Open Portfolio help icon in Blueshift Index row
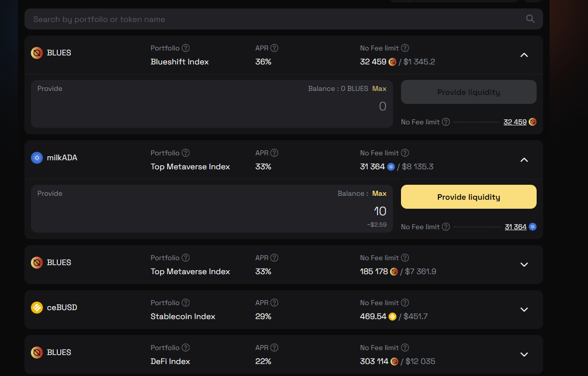This screenshot has width=588, height=376. (x=186, y=48)
